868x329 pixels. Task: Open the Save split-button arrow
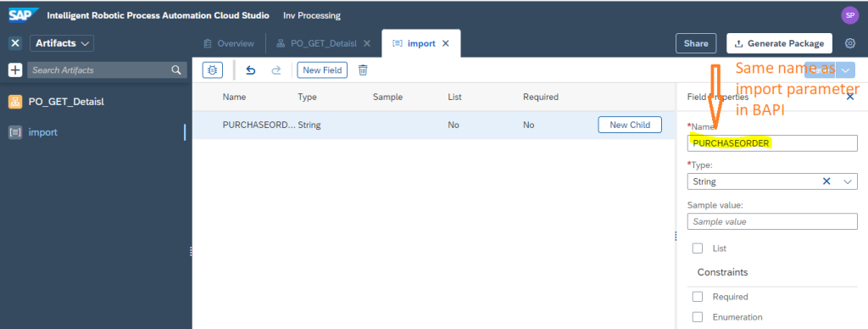pos(845,70)
